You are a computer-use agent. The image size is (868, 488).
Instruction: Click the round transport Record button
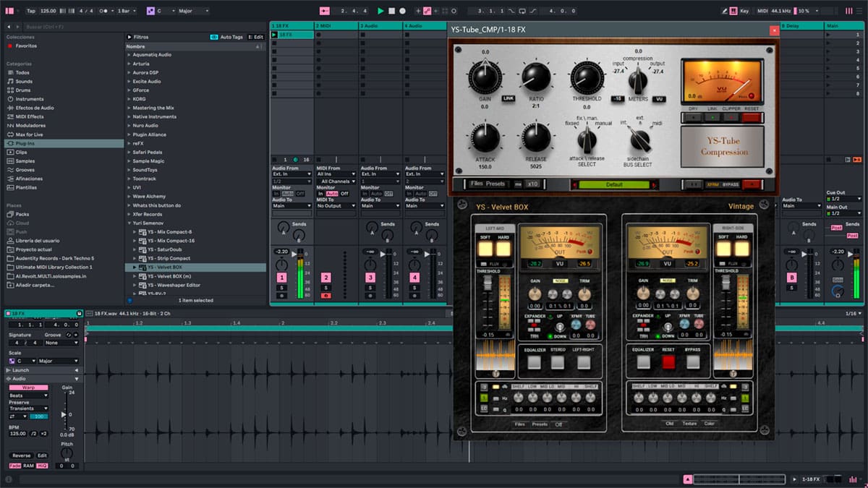coord(402,11)
